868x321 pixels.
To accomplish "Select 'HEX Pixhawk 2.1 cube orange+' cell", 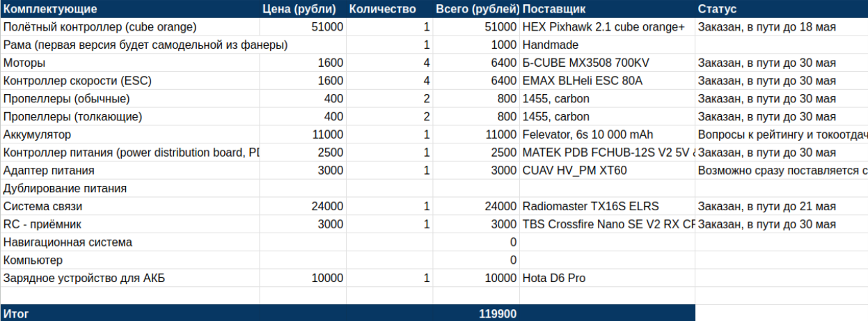I will point(607,27).
